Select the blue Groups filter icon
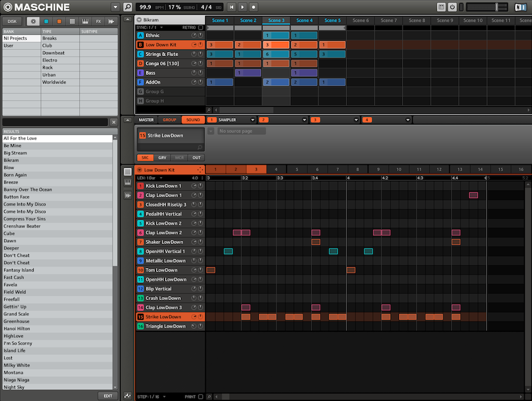This screenshot has height=401, width=532. (46, 21)
